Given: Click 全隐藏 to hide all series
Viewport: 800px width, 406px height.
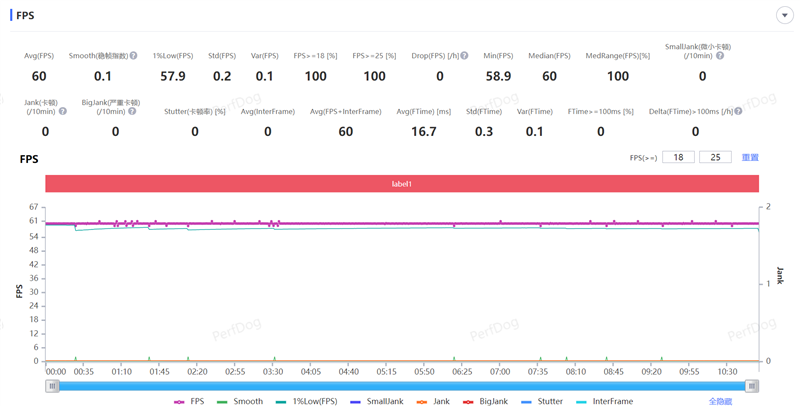Looking at the screenshot, I should [721, 401].
